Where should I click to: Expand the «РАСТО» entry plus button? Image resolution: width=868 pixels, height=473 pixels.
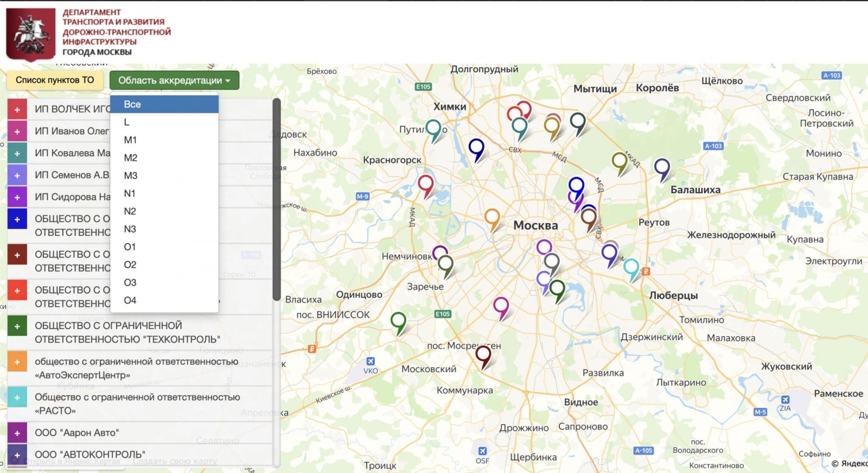click(17, 398)
